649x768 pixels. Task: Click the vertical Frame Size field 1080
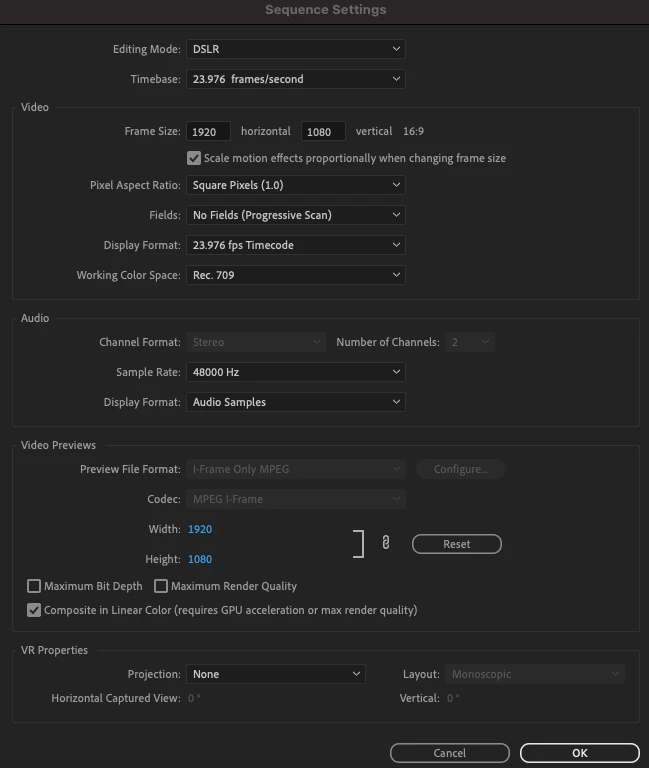pyautogui.click(x=323, y=131)
